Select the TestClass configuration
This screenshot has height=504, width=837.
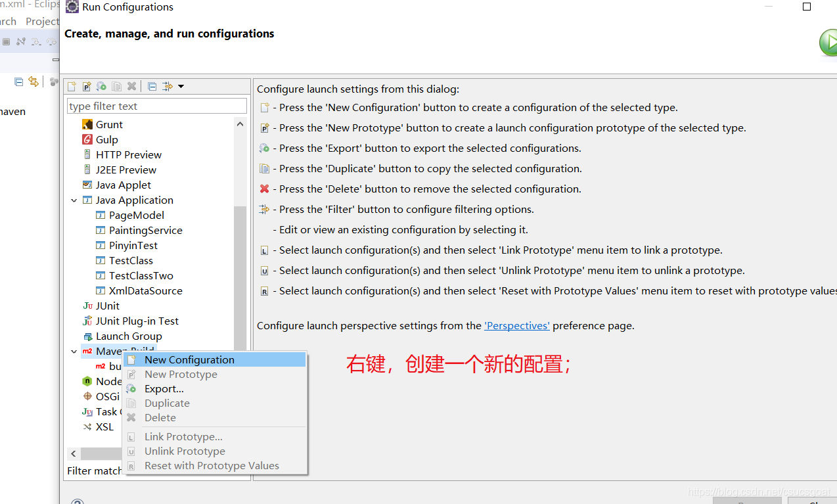(124, 260)
